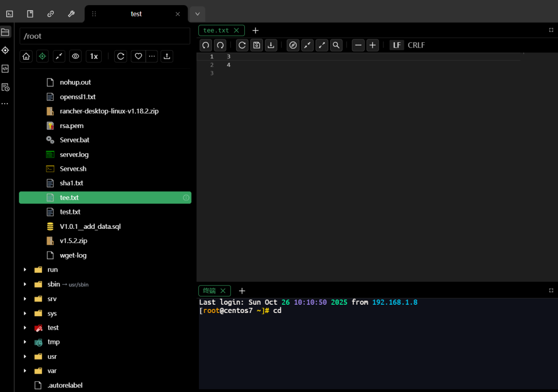Expand the tmp folder
Image resolution: width=558 pixels, height=392 pixels.
click(25, 342)
